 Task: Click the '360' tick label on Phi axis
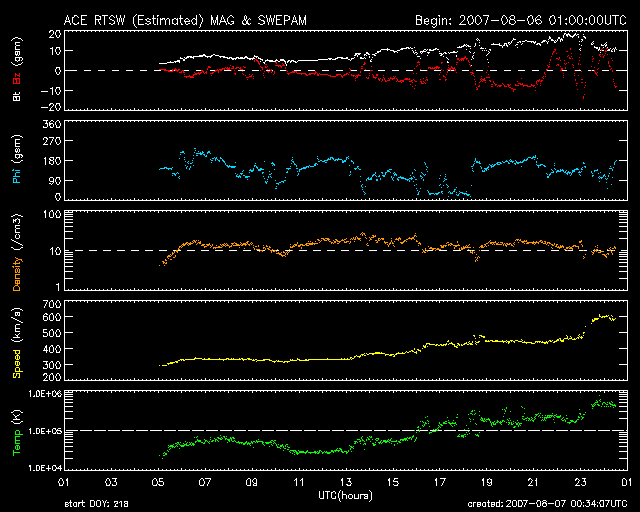pyautogui.click(x=52, y=124)
